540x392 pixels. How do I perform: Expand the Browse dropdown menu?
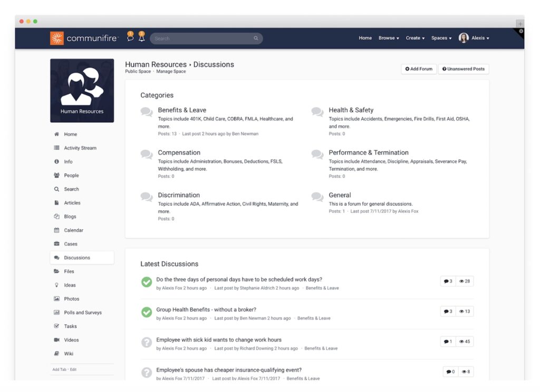click(x=389, y=38)
